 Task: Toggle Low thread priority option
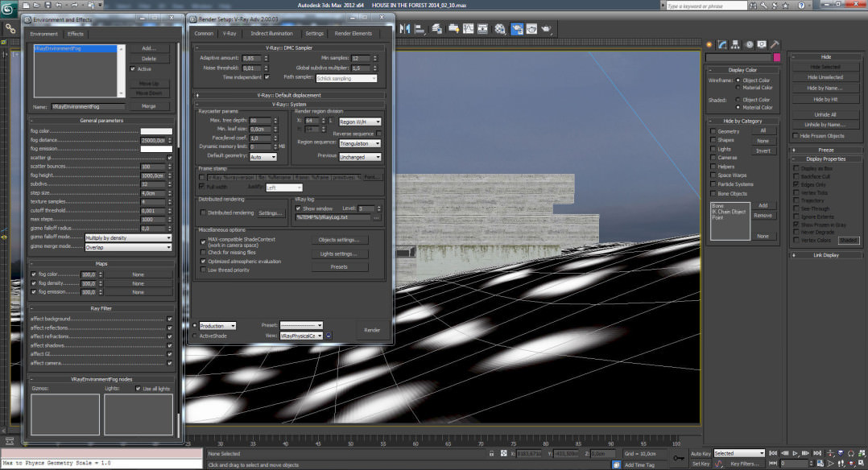click(203, 270)
